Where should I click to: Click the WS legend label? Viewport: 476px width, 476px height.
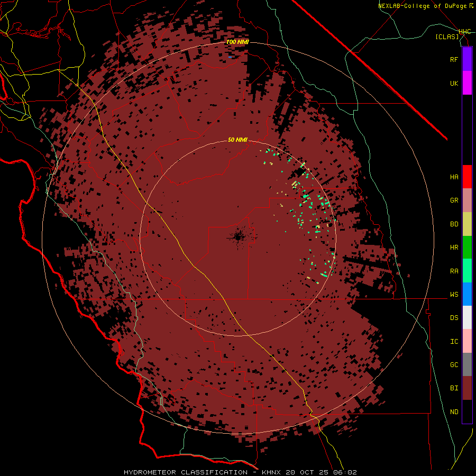pos(454,295)
